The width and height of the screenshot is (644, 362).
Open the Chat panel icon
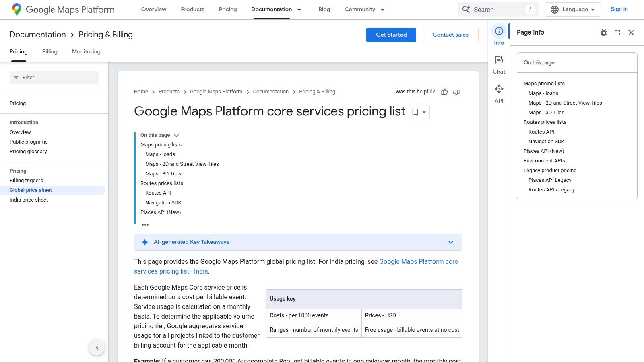499,60
